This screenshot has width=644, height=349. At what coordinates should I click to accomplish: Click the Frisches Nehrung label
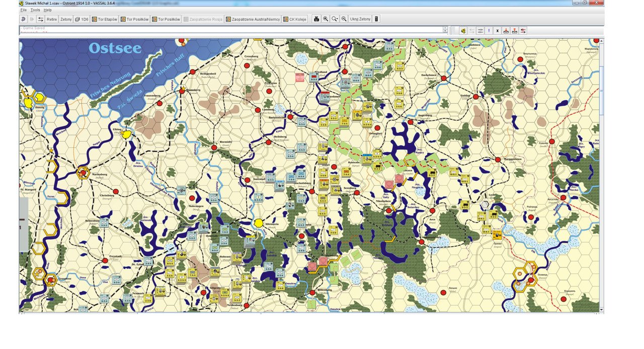tap(110, 85)
